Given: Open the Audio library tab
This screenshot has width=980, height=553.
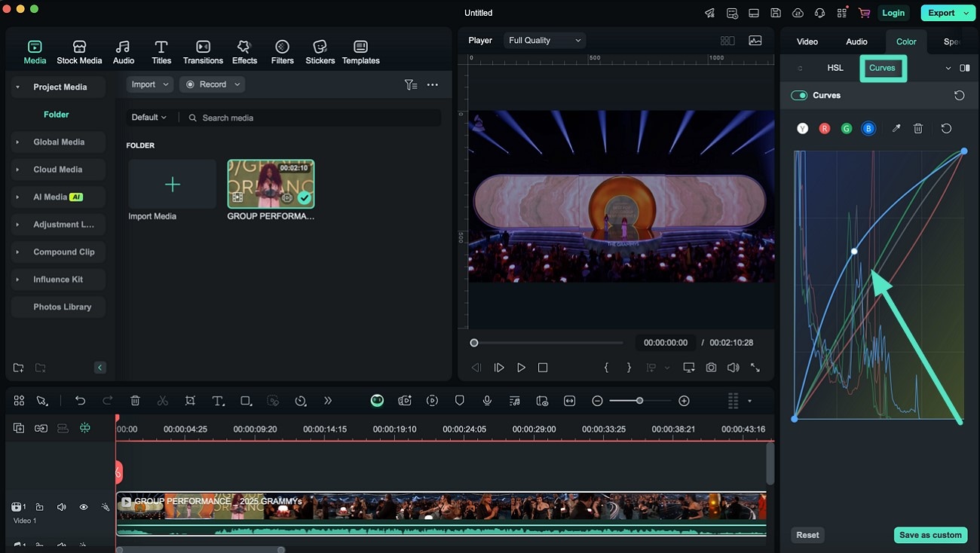Looking at the screenshot, I should tap(124, 52).
